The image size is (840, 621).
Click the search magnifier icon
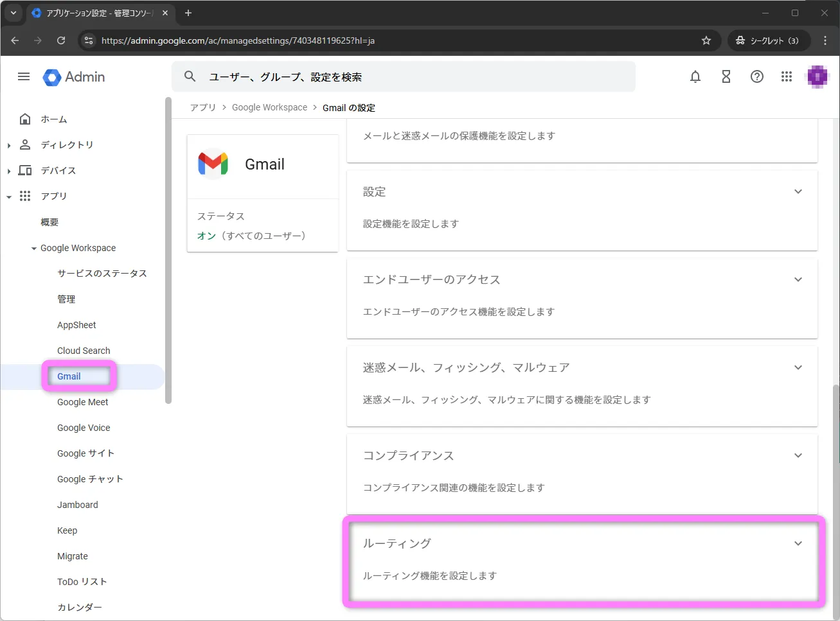[x=190, y=76]
